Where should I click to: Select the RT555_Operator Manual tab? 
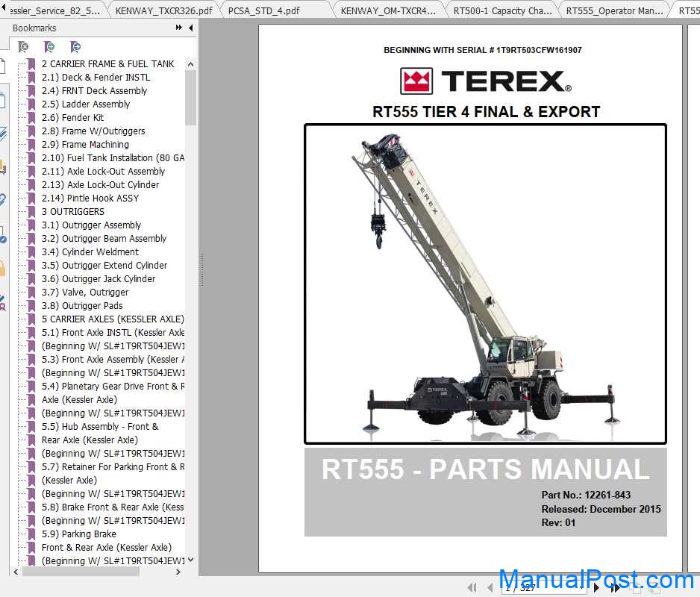(615, 10)
